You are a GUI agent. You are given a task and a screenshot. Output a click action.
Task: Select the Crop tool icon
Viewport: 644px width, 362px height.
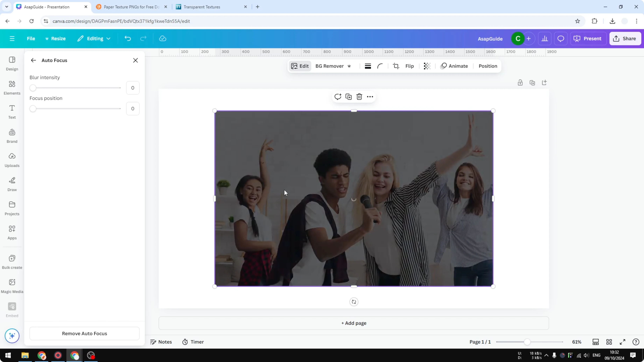click(x=396, y=66)
